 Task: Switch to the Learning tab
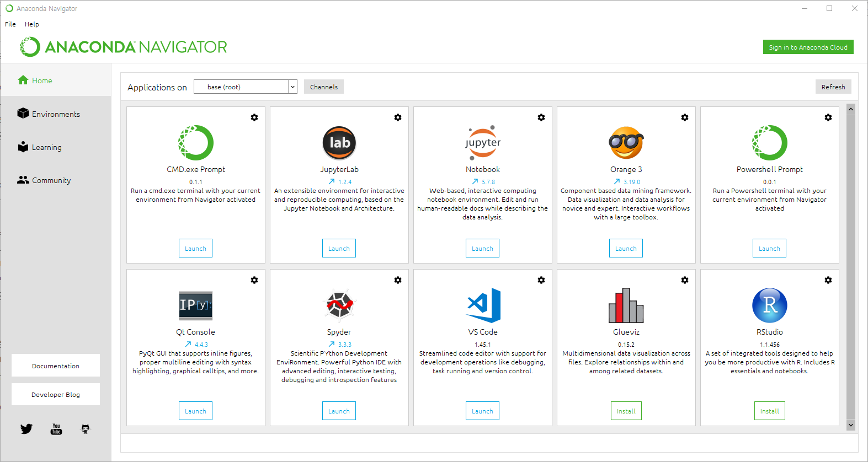click(x=56, y=147)
